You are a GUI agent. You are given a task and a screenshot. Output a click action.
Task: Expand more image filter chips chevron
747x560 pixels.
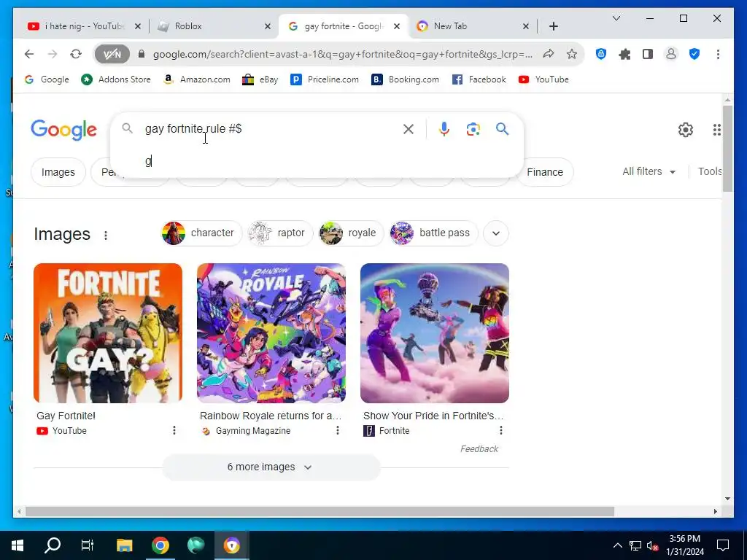[496, 233]
